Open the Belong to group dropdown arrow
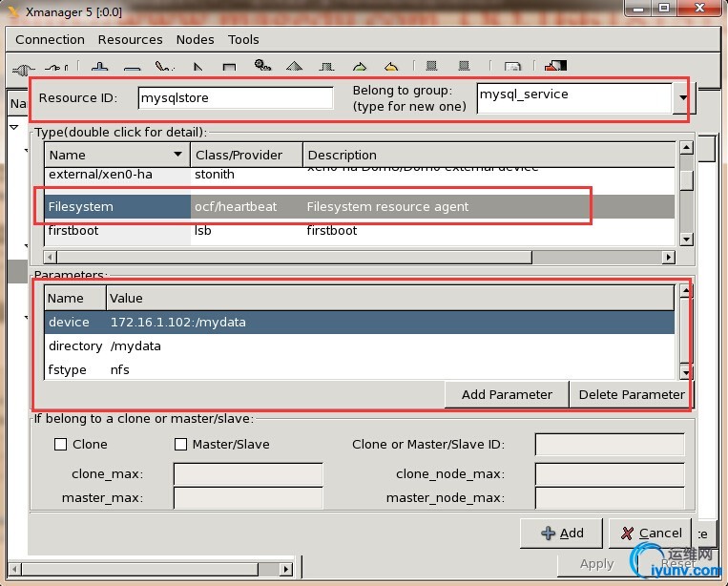 [x=683, y=97]
